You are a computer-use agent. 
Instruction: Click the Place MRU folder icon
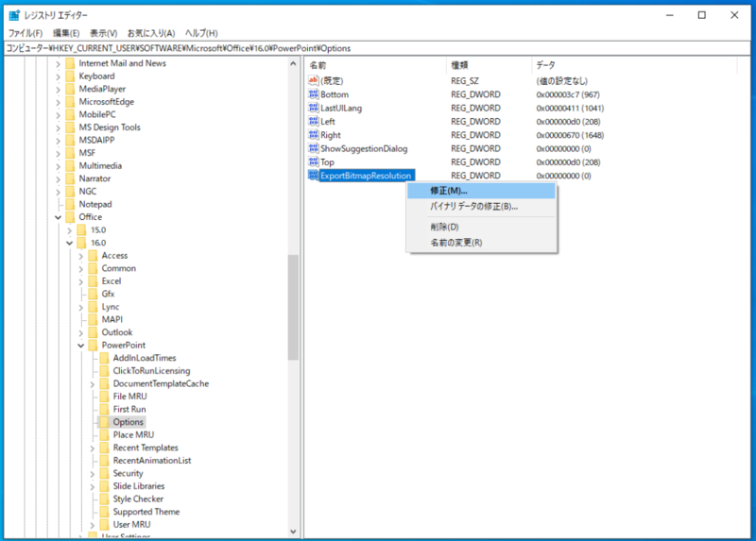click(x=104, y=434)
